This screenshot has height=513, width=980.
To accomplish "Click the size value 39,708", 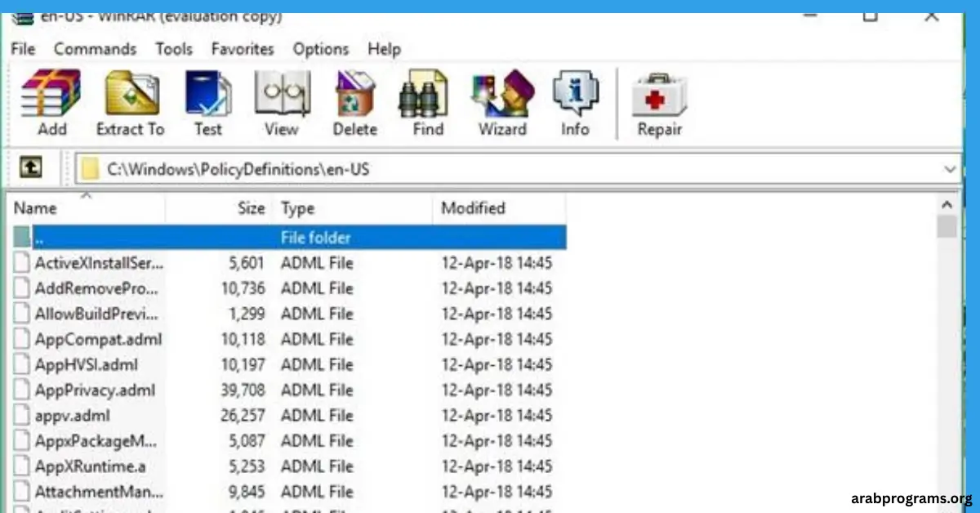I will [x=243, y=390].
